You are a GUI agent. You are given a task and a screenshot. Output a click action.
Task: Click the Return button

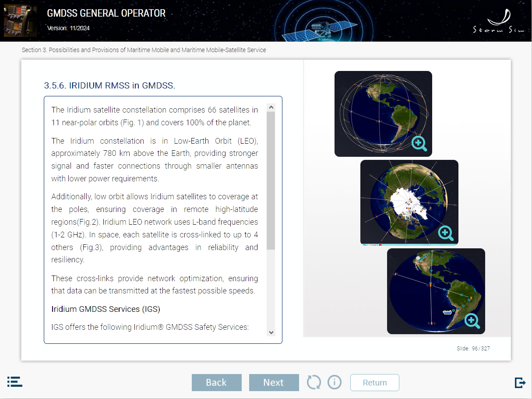374,382
